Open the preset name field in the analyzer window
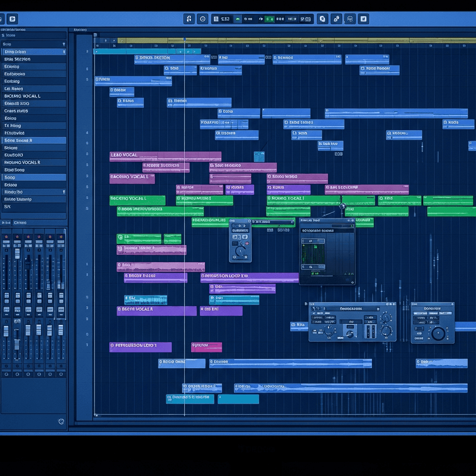Image resolution: width=476 pixels, height=476 pixels. click(x=327, y=231)
